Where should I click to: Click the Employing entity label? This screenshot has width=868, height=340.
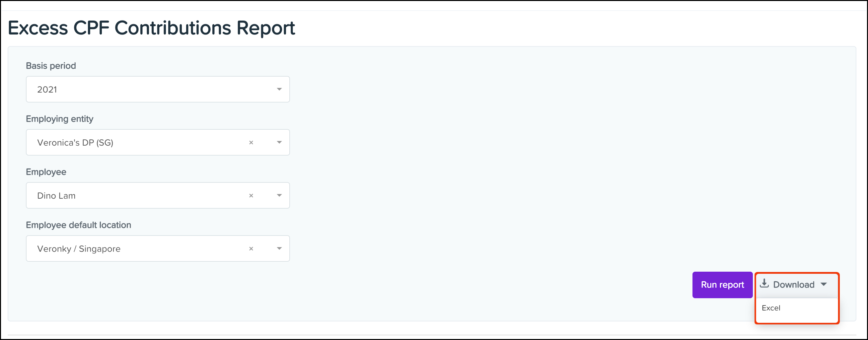[x=60, y=119]
